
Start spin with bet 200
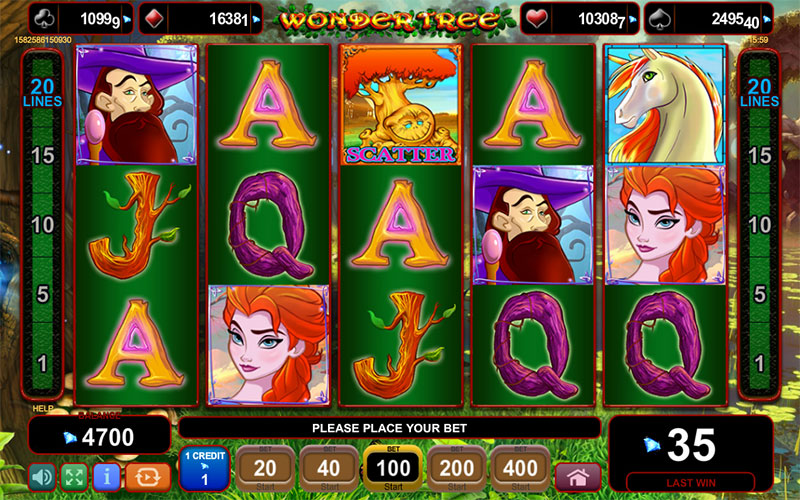click(x=457, y=468)
